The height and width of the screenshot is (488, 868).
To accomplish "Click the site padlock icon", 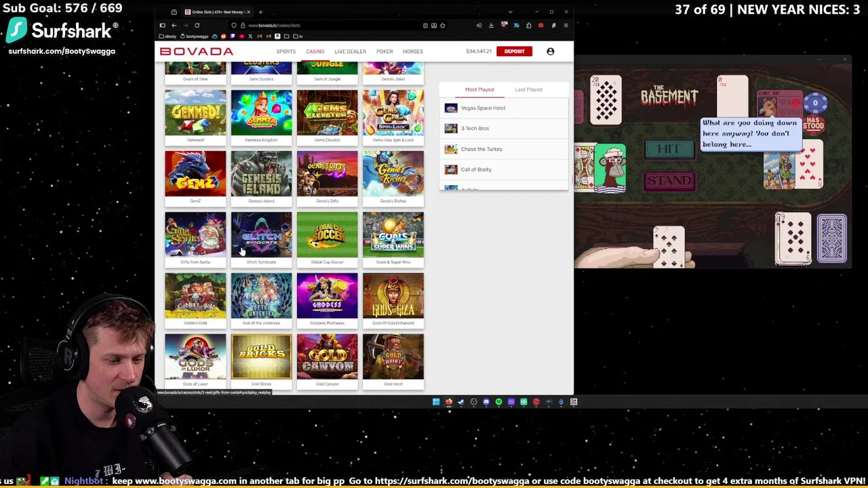I will (243, 25).
